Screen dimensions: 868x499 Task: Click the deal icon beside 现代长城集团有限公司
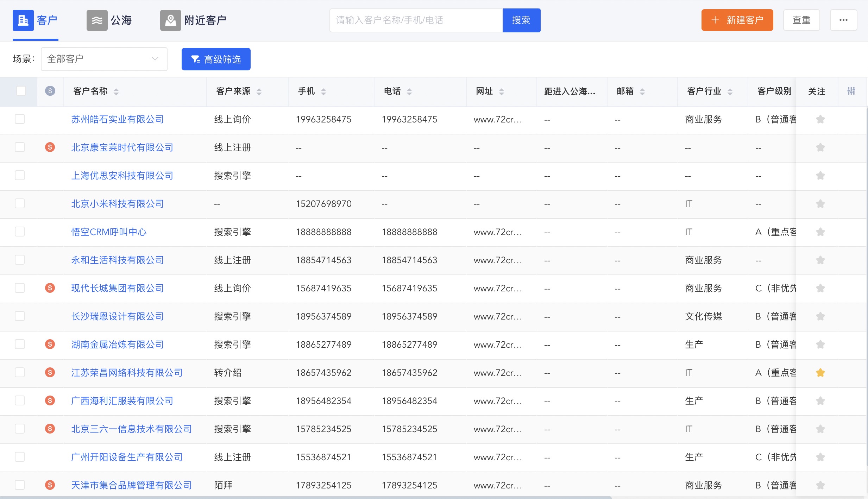tap(50, 288)
